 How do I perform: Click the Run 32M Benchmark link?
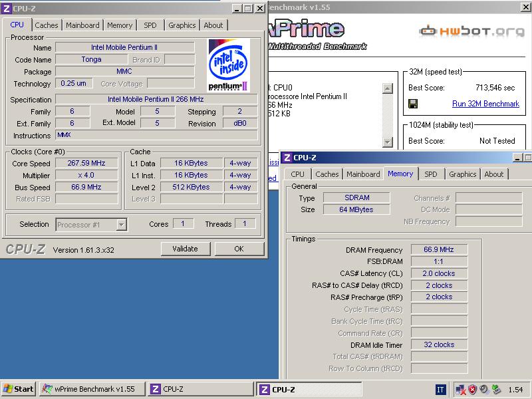(485, 104)
